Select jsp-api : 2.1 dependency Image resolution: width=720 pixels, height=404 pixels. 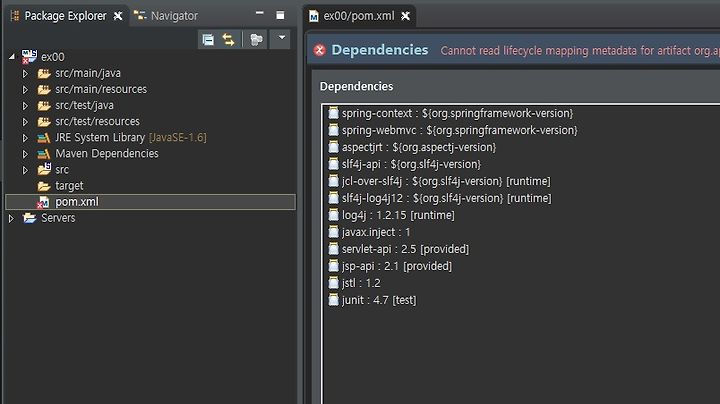pos(397,266)
